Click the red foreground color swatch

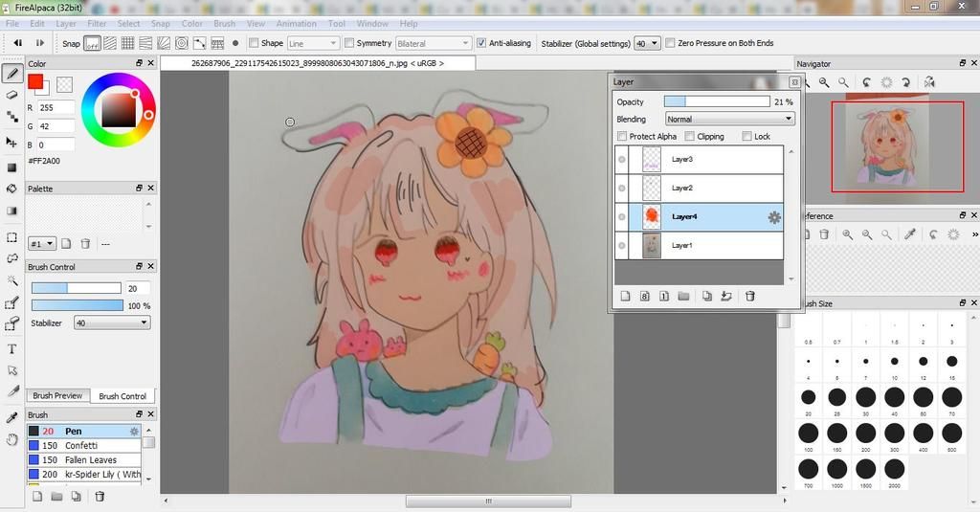pyautogui.click(x=35, y=81)
